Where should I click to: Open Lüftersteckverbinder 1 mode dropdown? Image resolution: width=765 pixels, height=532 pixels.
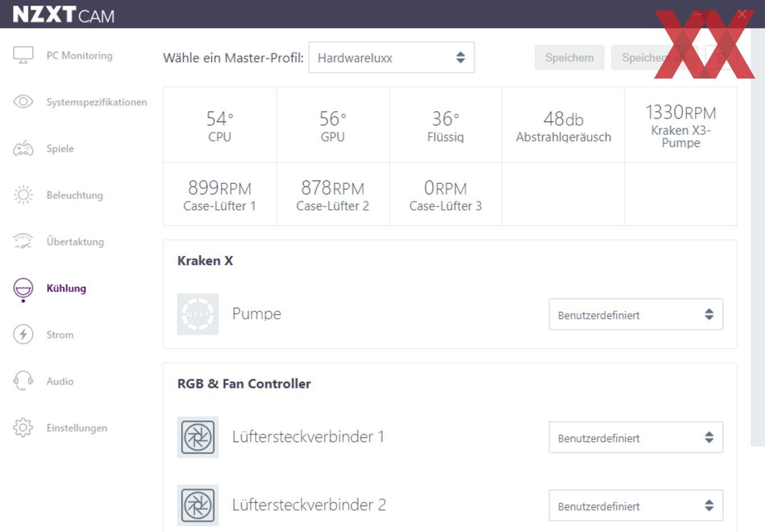pyautogui.click(x=636, y=438)
